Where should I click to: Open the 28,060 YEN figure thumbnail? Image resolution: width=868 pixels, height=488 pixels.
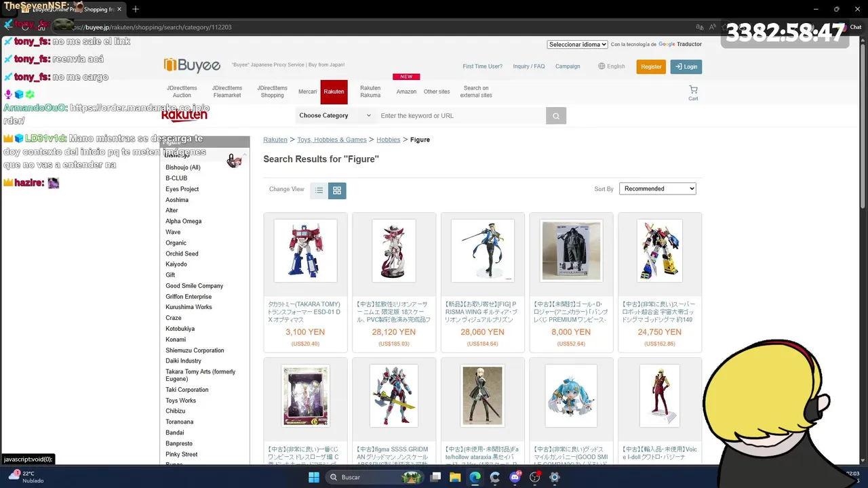point(483,251)
